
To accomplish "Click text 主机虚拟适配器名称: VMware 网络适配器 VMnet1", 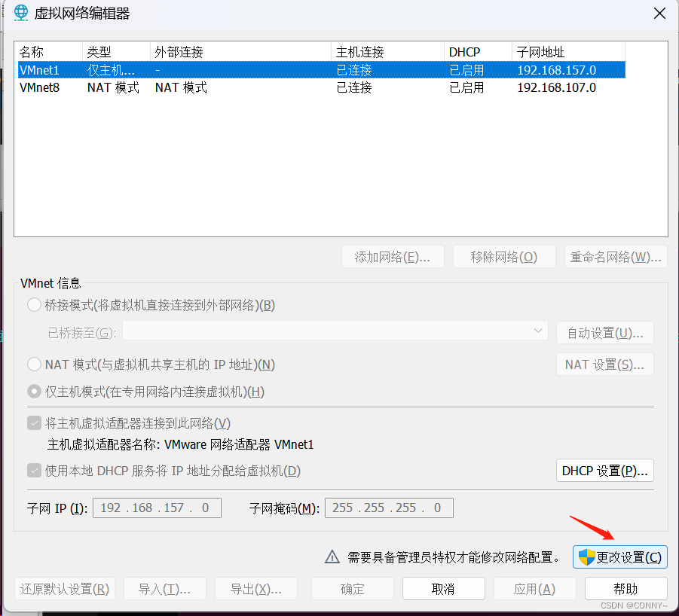I will coord(180,444).
